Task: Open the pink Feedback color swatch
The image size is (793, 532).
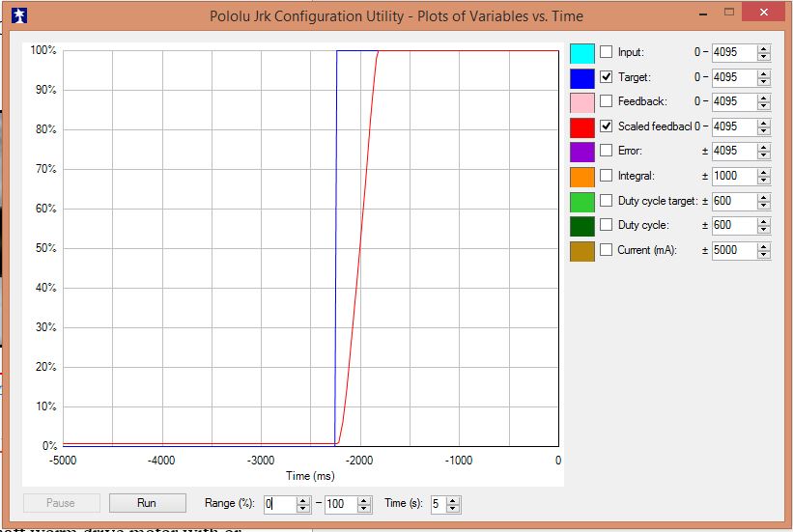Action: (582, 102)
